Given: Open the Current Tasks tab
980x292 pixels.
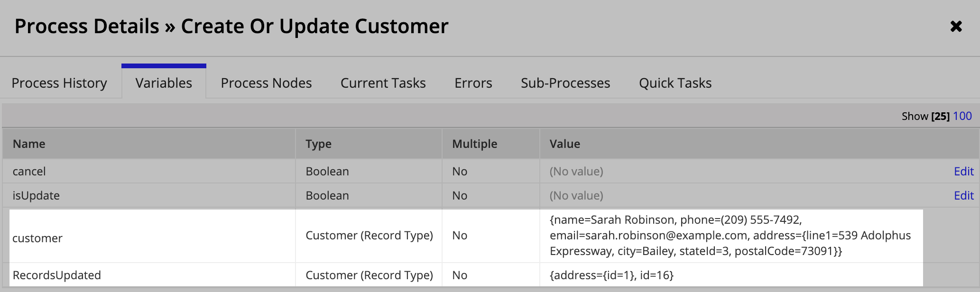Looking at the screenshot, I should point(383,83).
